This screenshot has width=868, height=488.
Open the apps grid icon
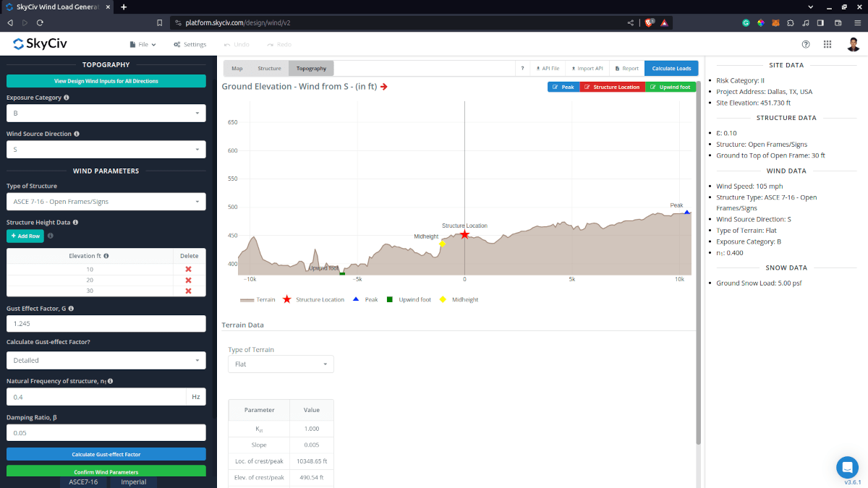tap(827, 44)
